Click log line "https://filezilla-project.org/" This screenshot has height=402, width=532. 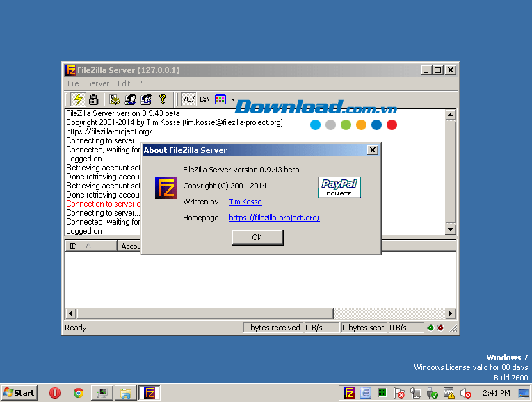click(x=109, y=131)
